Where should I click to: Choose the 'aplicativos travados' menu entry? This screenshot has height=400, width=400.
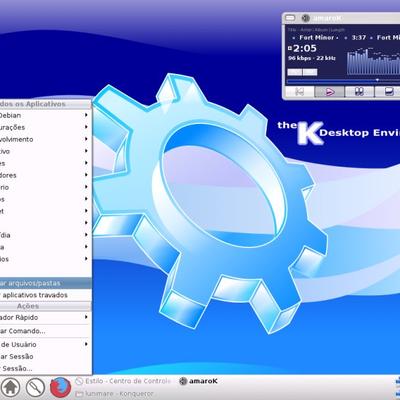point(46,295)
